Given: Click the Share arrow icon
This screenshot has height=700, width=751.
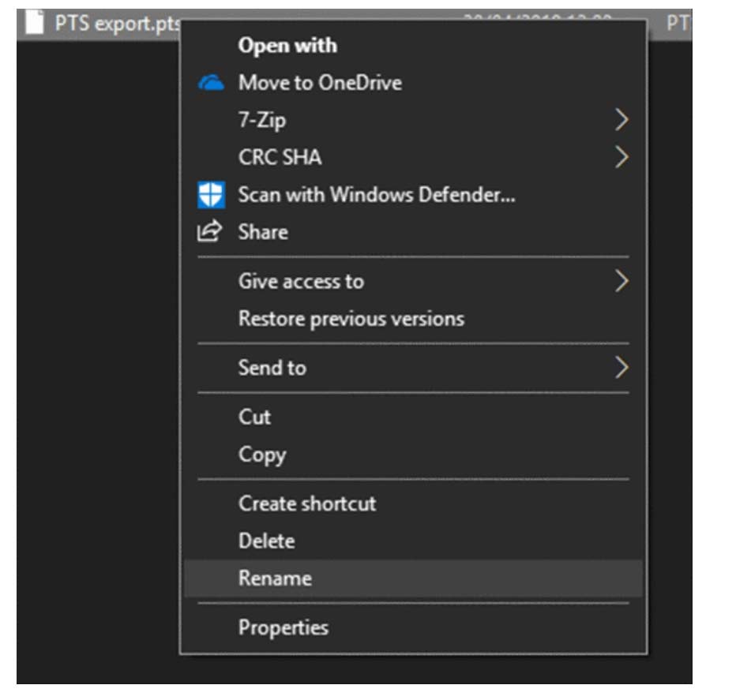Looking at the screenshot, I should click(x=209, y=231).
